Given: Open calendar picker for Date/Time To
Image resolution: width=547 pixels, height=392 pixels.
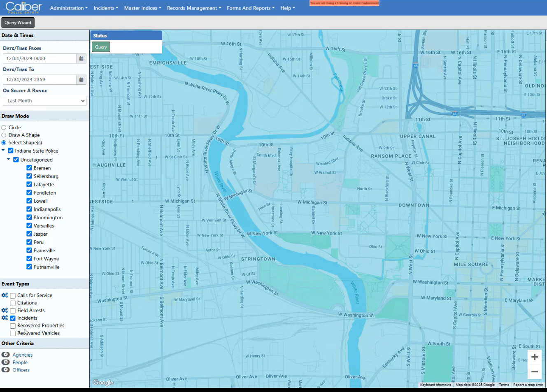Looking at the screenshot, I should coord(81,80).
